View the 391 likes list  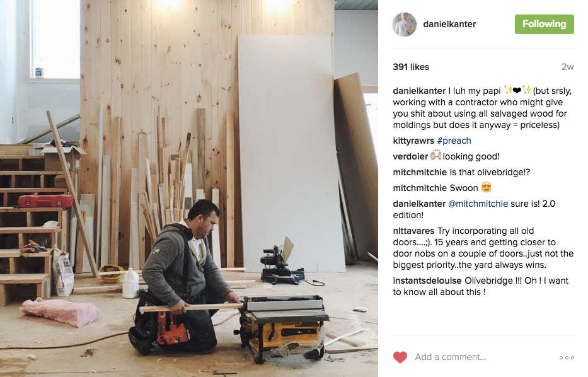tap(411, 67)
